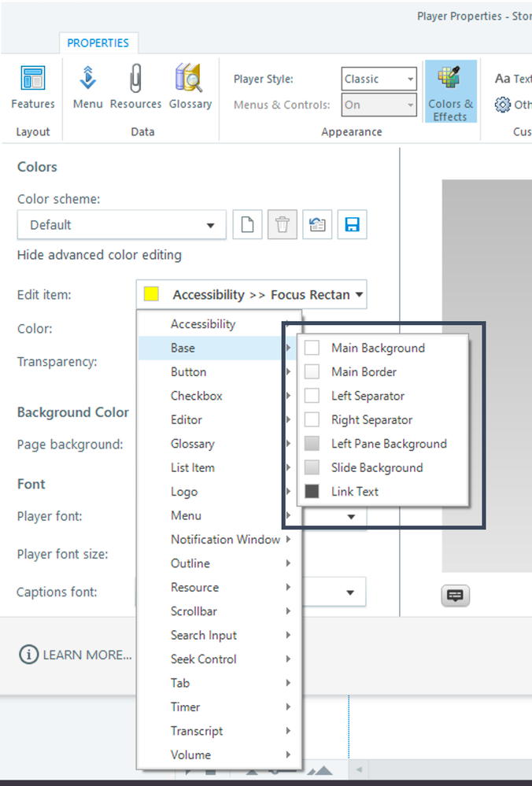Select the Transcript menu entry
The image size is (532, 786).
coord(220,731)
